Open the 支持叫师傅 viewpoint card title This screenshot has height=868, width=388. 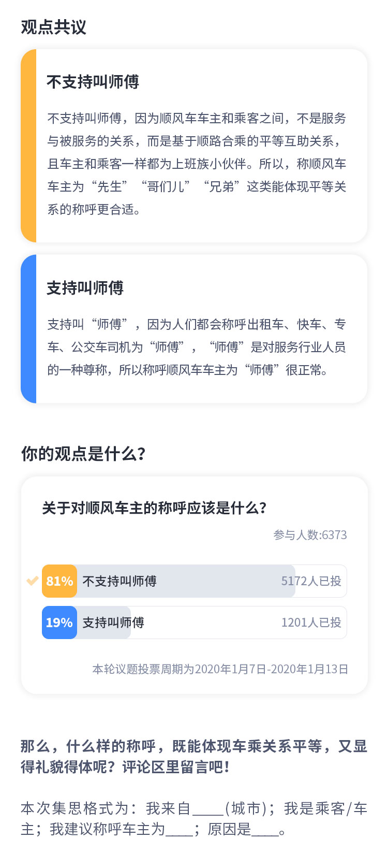[x=85, y=288]
